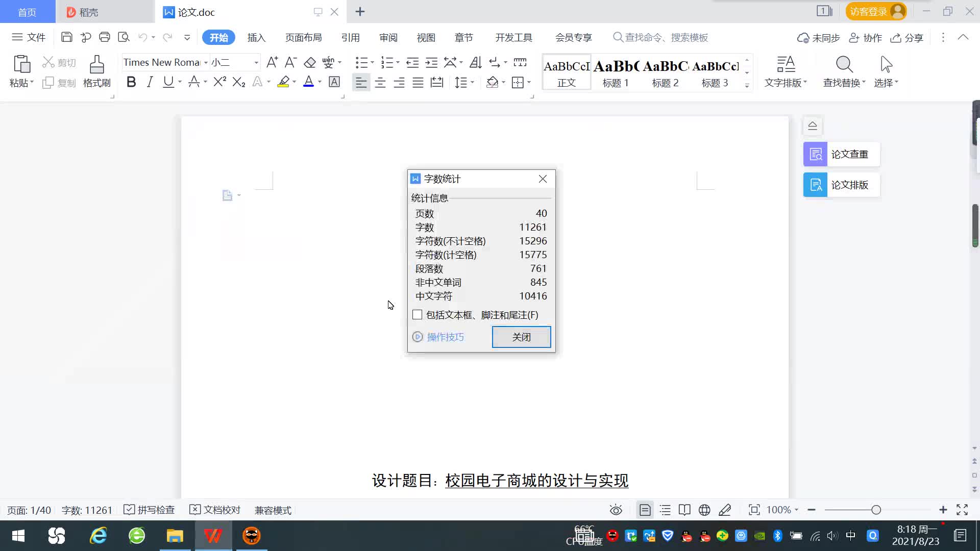Select the Format Painter tool
This screenshot has height=551, width=980.
coord(96,71)
